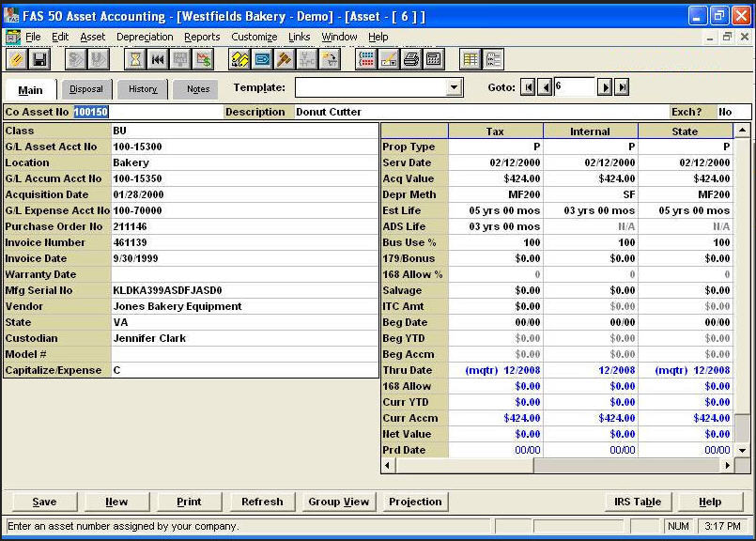Select the Main tab
The image size is (756, 541).
tap(30, 90)
